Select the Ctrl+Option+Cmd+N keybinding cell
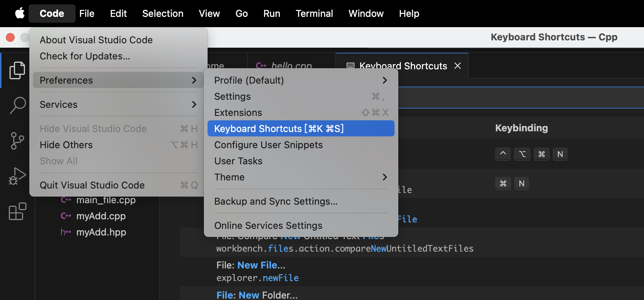 pos(531,154)
